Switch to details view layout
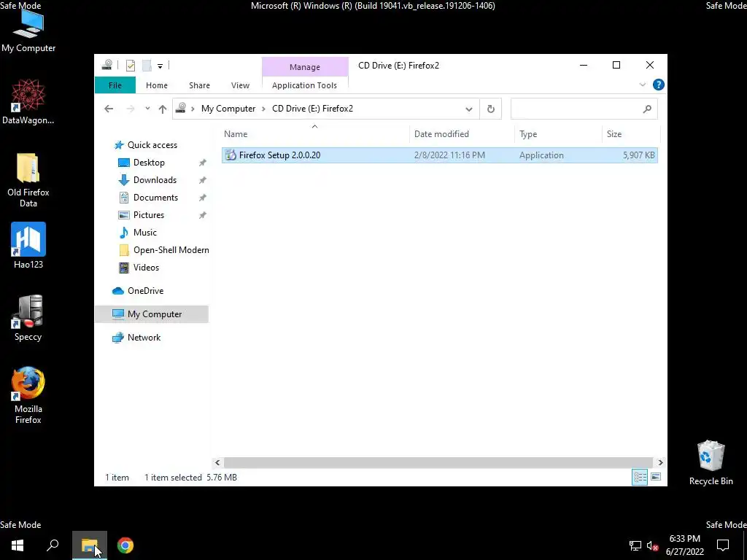The width and height of the screenshot is (747, 560). click(x=640, y=477)
